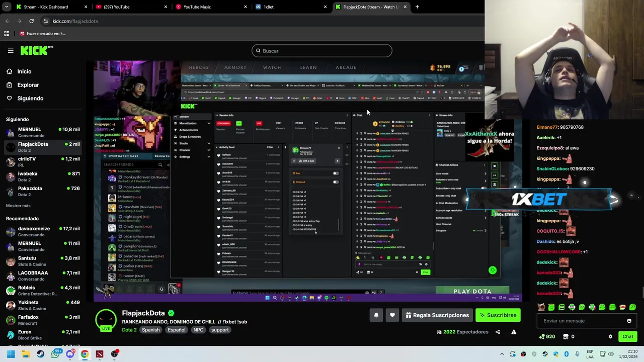This screenshot has height=362, width=644.
Task: View site information icon
Action: tap(46, 21)
